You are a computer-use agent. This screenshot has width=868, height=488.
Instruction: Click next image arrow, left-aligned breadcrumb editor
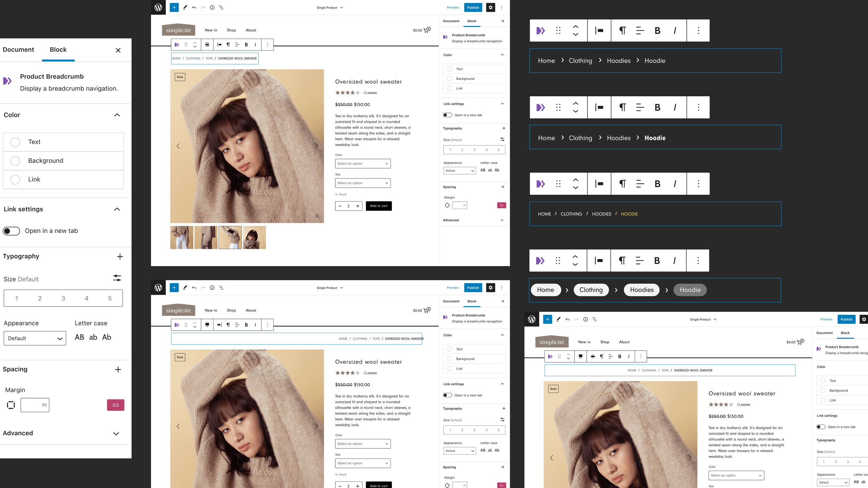(x=316, y=146)
